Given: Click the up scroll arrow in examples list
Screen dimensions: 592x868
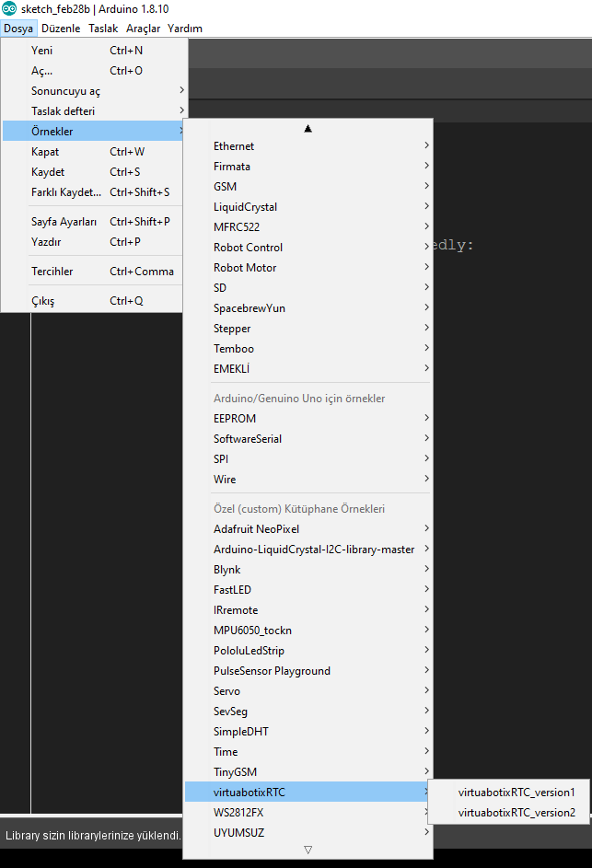Looking at the screenshot, I should [308, 129].
